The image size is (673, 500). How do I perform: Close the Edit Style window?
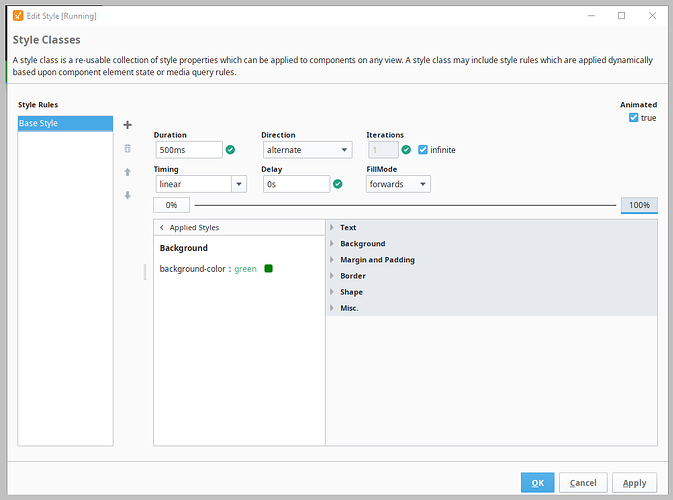click(652, 16)
